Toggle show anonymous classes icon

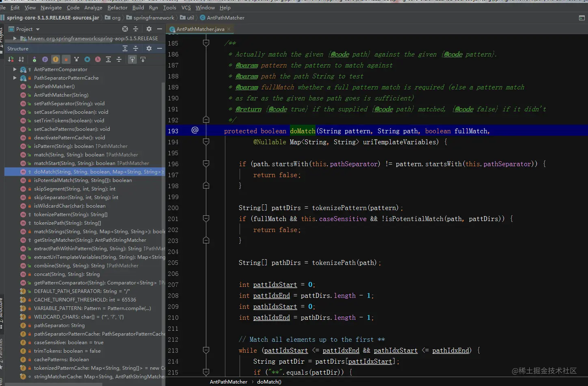(87, 59)
